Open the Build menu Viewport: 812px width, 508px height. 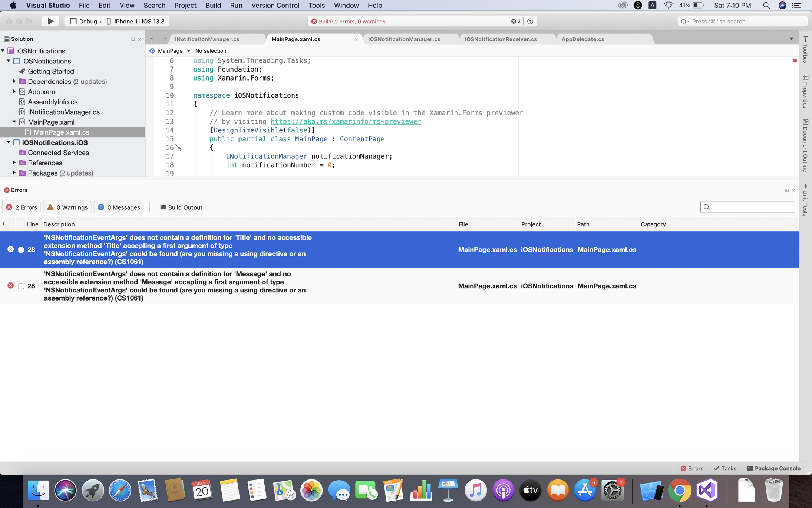click(x=213, y=5)
